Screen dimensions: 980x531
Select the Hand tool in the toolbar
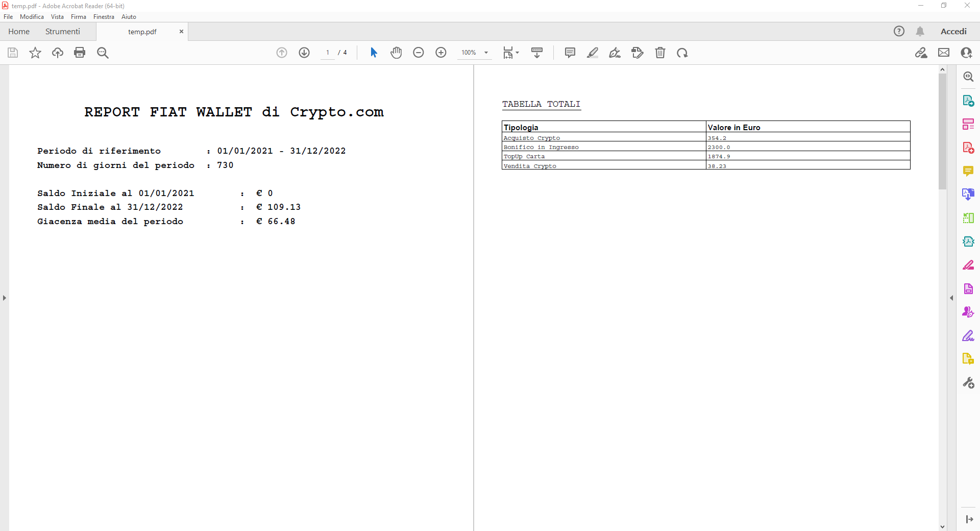pyautogui.click(x=397, y=53)
